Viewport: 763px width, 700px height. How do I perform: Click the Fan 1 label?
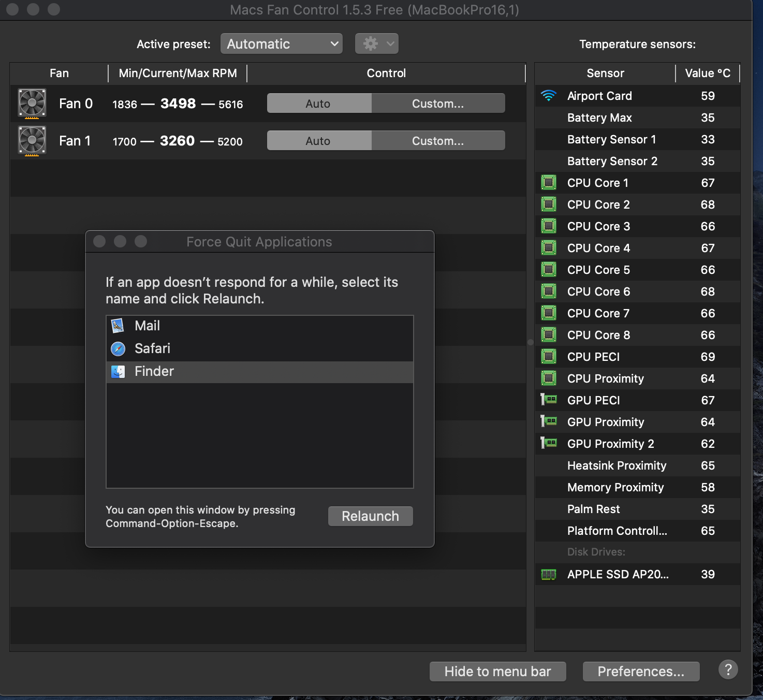tap(75, 141)
